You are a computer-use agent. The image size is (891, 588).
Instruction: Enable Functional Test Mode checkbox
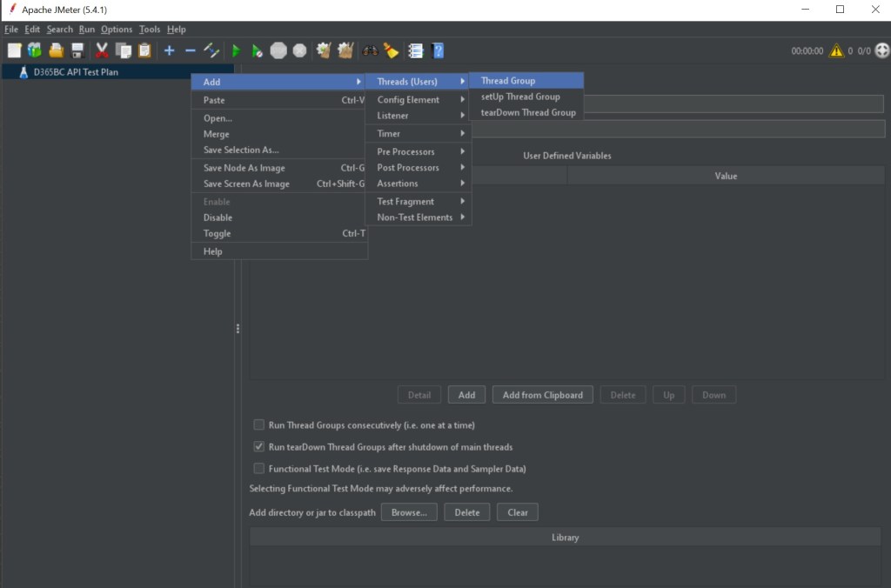click(x=258, y=469)
